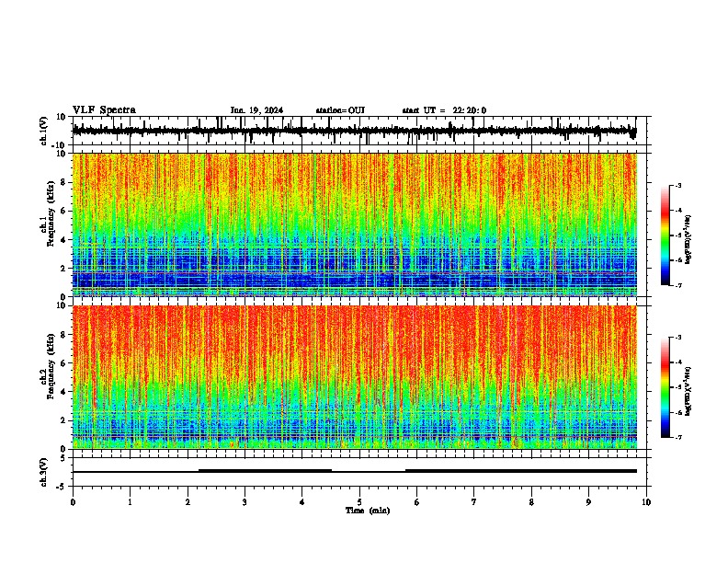Click inside the ch.2 frequency spectrogram

pyautogui.click(x=355, y=377)
